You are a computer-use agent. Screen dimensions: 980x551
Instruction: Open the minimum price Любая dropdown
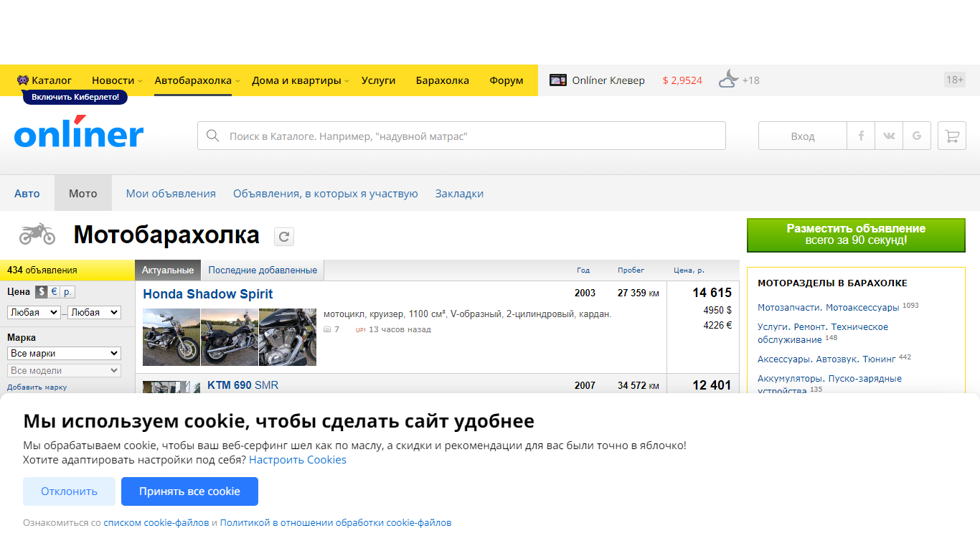pyautogui.click(x=34, y=313)
